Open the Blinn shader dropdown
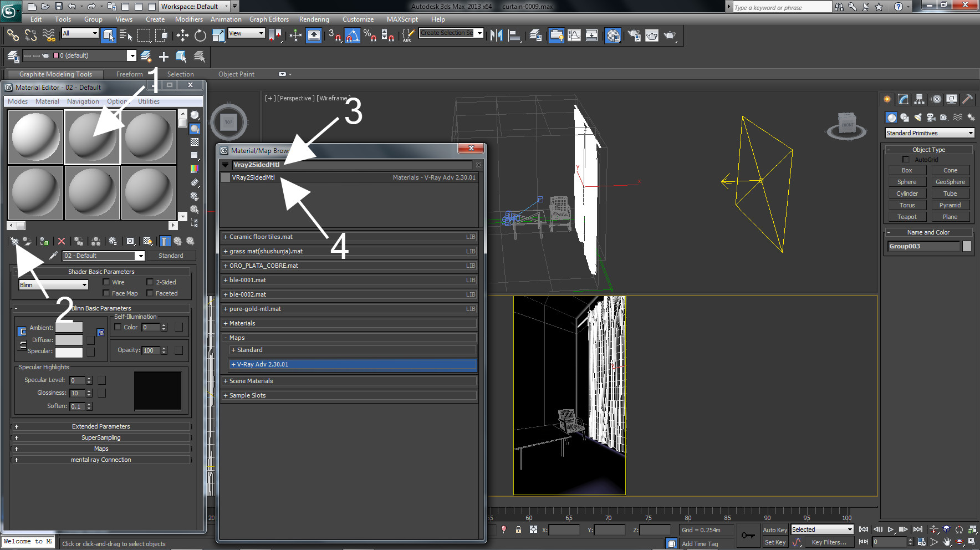This screenshot has width=980, height=550. pos(54,285)
